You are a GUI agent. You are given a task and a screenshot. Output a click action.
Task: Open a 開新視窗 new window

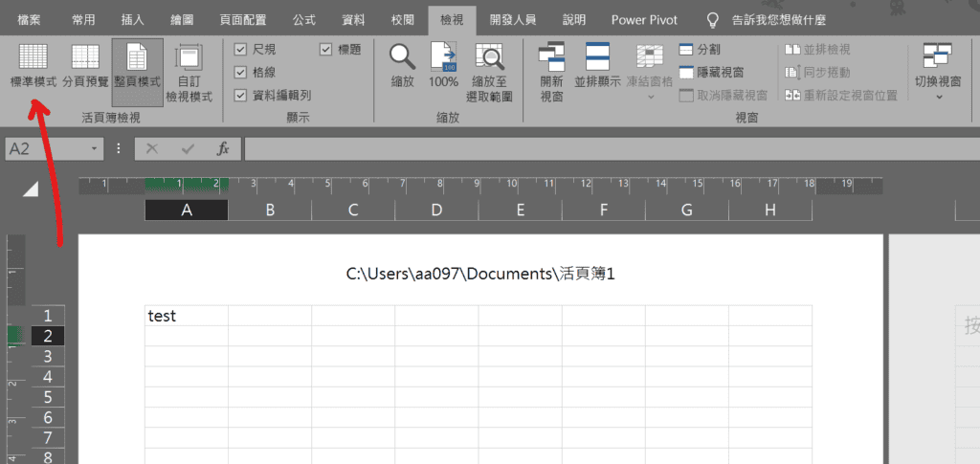coord(551,73)
